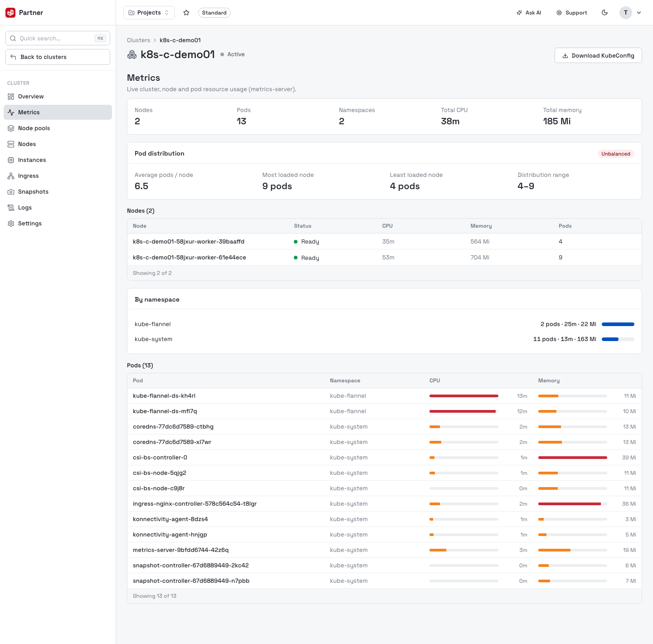Click Memory bar for csi-bs-controller-0
653x644 pixels.
[x=572, y=458]
